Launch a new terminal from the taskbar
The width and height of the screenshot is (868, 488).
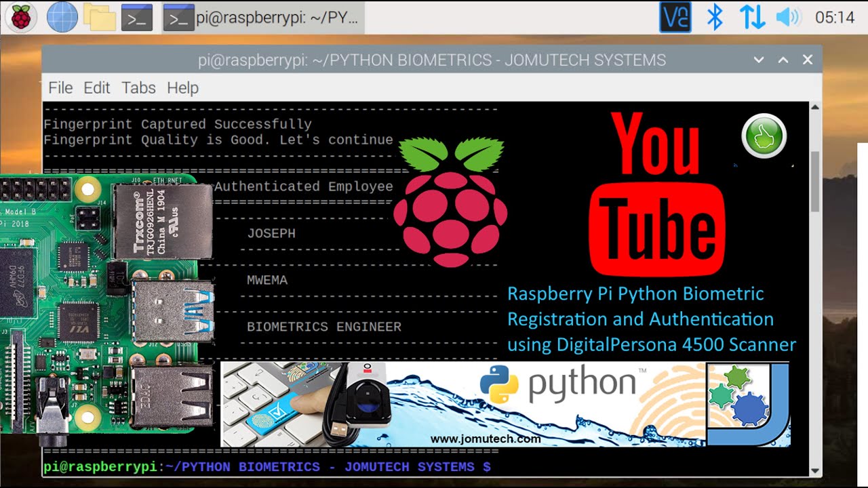coord(136,18)
